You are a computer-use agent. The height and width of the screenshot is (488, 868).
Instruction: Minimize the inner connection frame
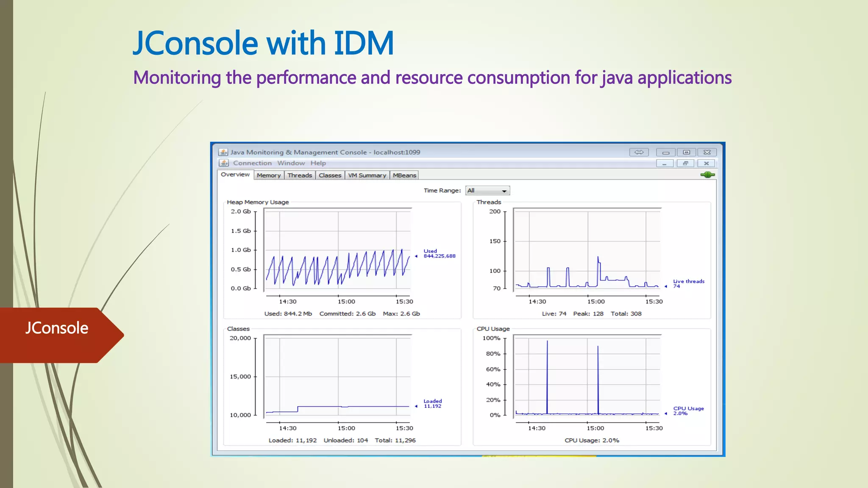pos(665,163)
